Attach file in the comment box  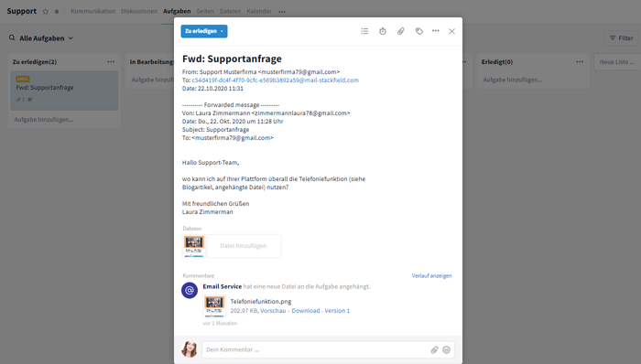[434, 349]
